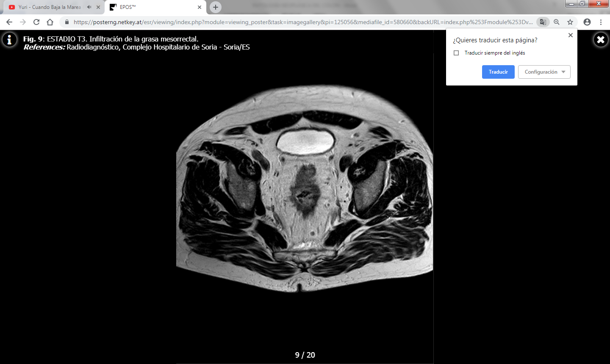Open the user profile icon
Image resolution: width=610 pixels, height=364 pixels.
click(587, 22)
